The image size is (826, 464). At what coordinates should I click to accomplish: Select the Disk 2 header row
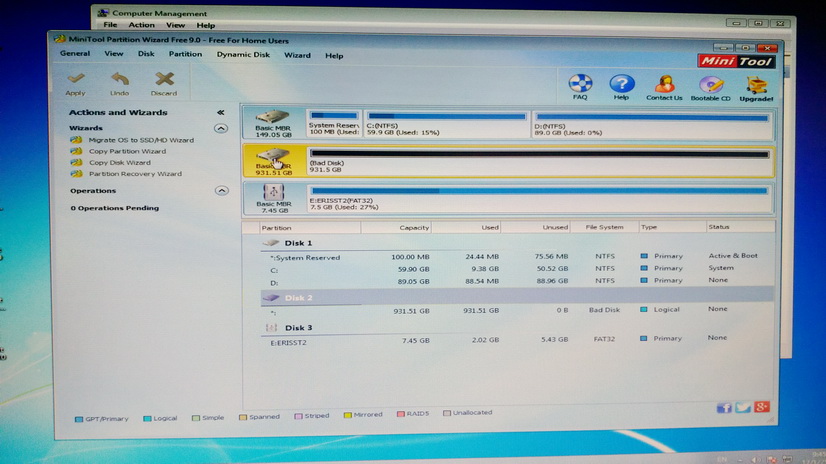517,297
